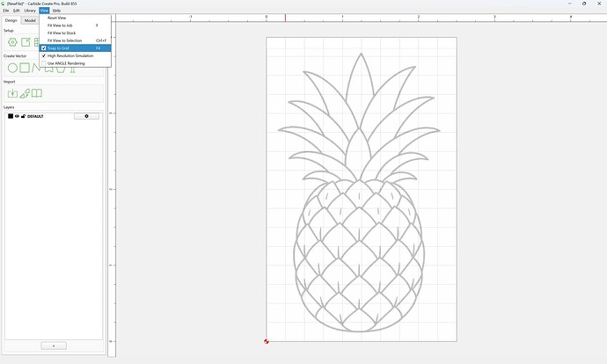Hide the DEFAULT layer with eye icon

click(x=17, y=116)
